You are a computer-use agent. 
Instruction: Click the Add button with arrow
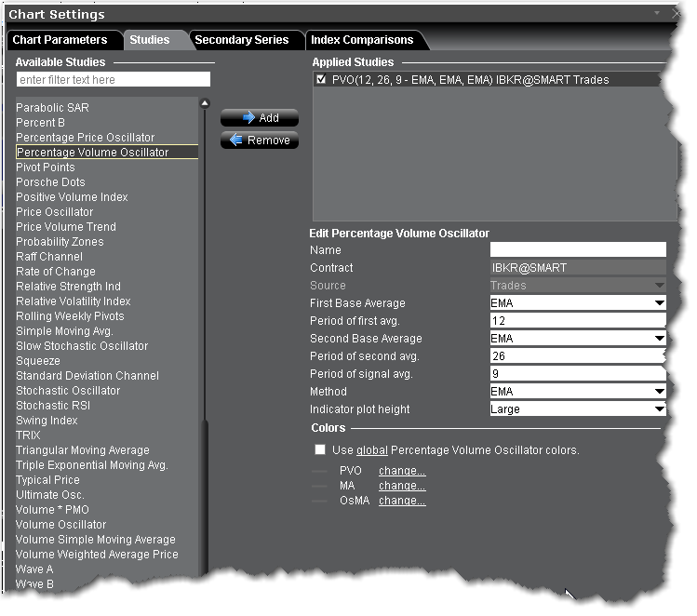pyautogui.click(x=260, y=118)
